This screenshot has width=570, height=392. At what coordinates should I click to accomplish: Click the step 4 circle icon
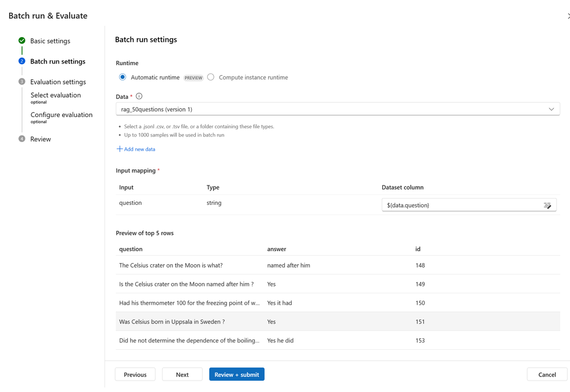[22, 139]
